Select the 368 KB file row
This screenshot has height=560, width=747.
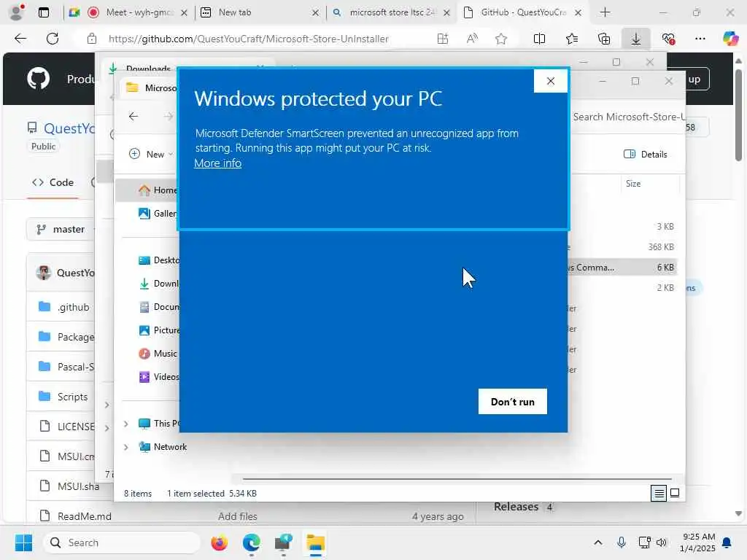click(x=622, y=246)
